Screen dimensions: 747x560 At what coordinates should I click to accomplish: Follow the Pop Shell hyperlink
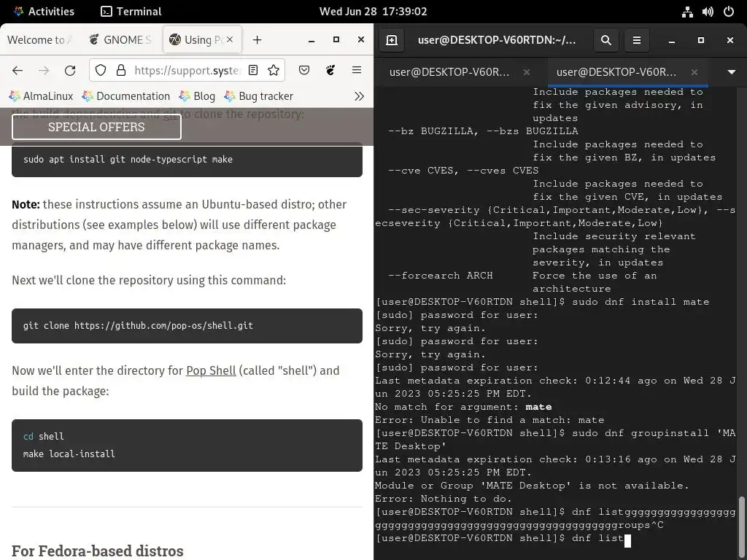point(211,370)
